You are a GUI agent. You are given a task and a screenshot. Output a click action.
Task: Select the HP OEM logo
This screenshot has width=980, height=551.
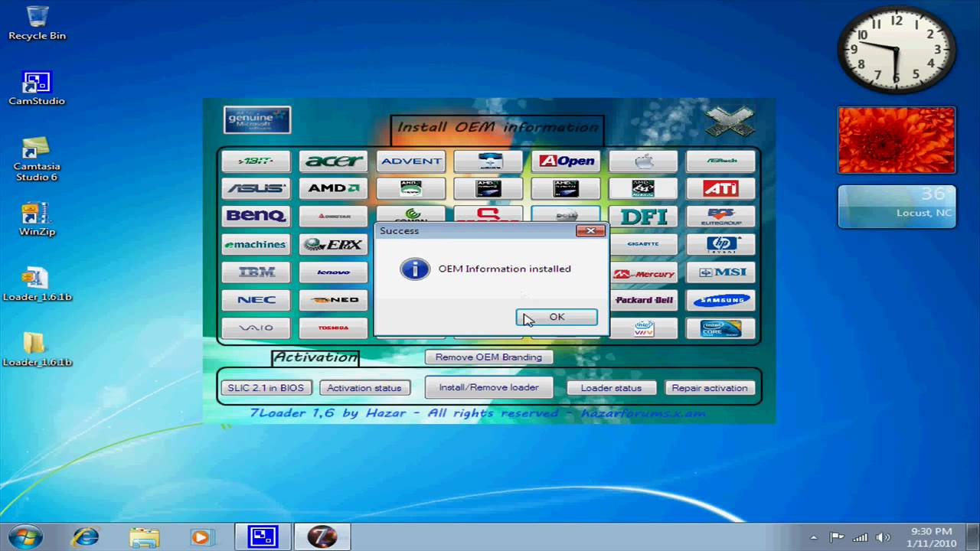[721, 244]
